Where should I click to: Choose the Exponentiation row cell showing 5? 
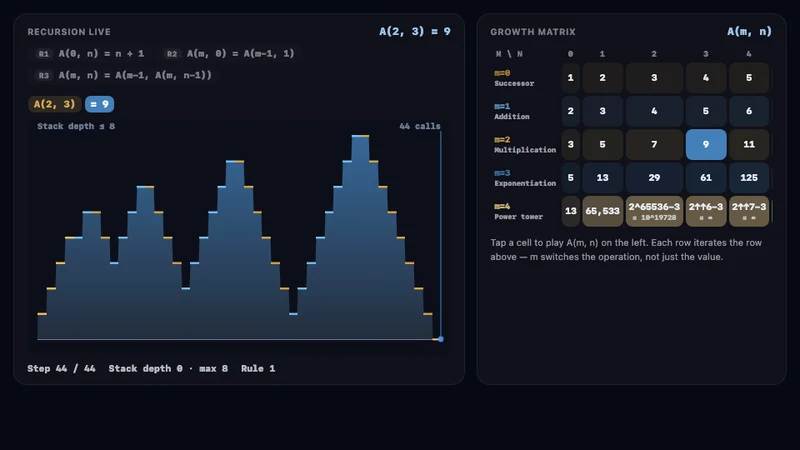570,178
